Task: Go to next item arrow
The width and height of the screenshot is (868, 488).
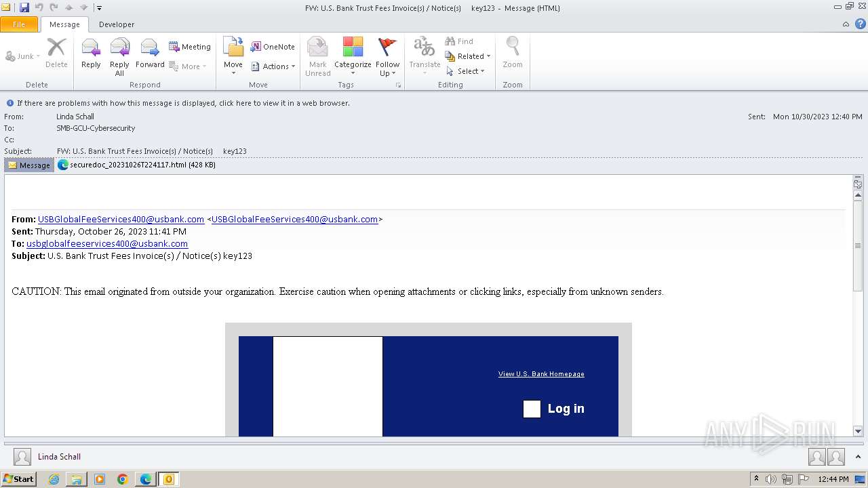Action: 83,7
